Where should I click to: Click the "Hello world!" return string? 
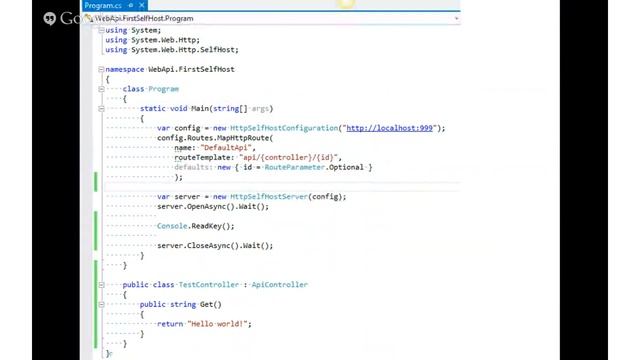[x=217, y=324]
